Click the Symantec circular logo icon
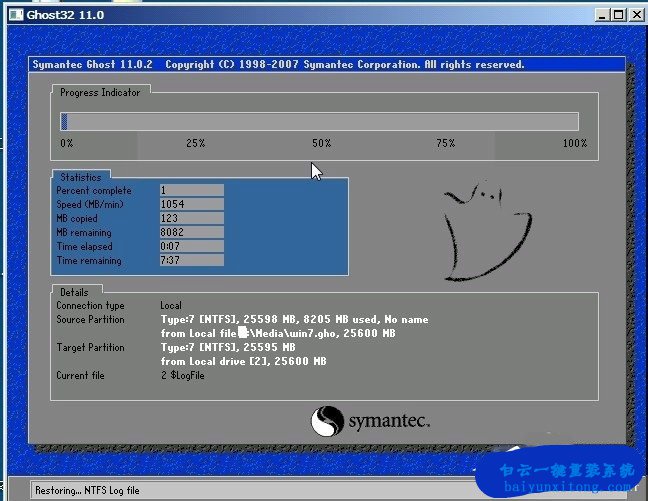The width and height of the screenshot is (648, 501). (x=327, y=421)
